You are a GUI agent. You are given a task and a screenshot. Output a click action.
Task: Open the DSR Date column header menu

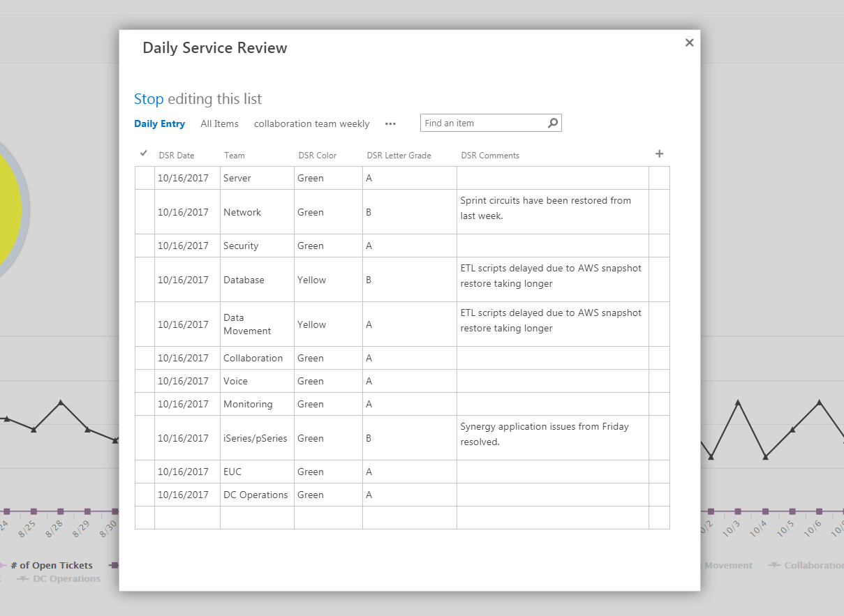(177, 155)
